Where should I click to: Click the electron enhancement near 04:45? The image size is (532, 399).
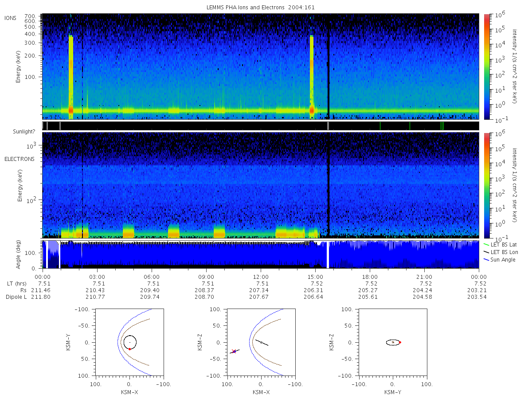(128, 232)
